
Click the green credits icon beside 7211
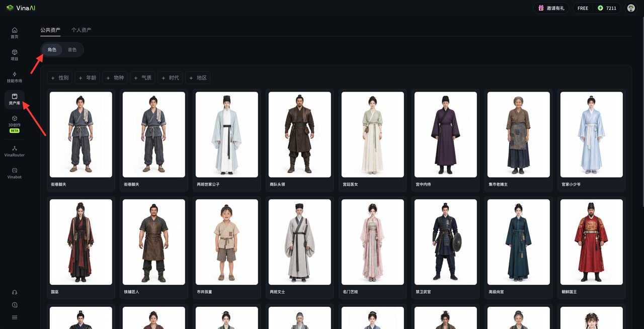coord(600,8)
